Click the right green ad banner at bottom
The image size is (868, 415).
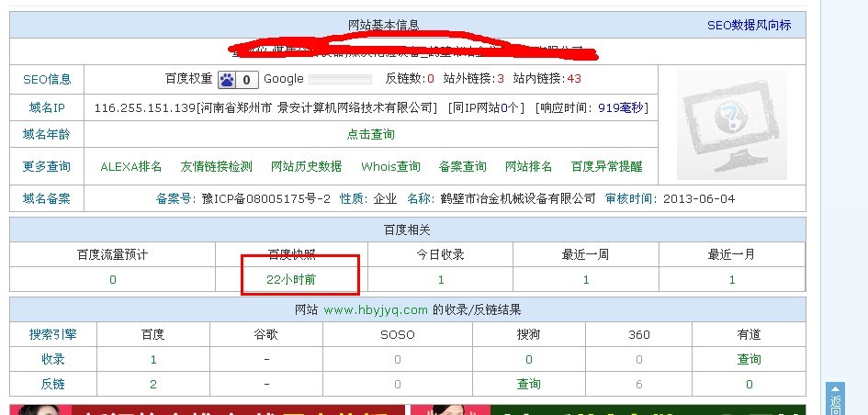tap(608, 410)
